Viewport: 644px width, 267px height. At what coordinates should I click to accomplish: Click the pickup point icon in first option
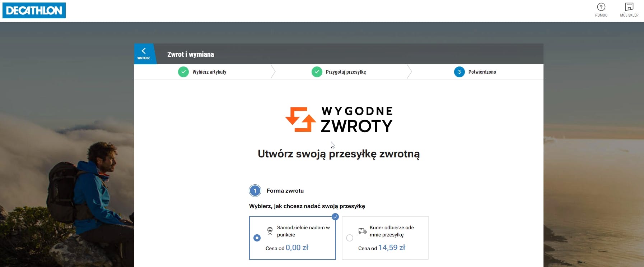point(269,231)
